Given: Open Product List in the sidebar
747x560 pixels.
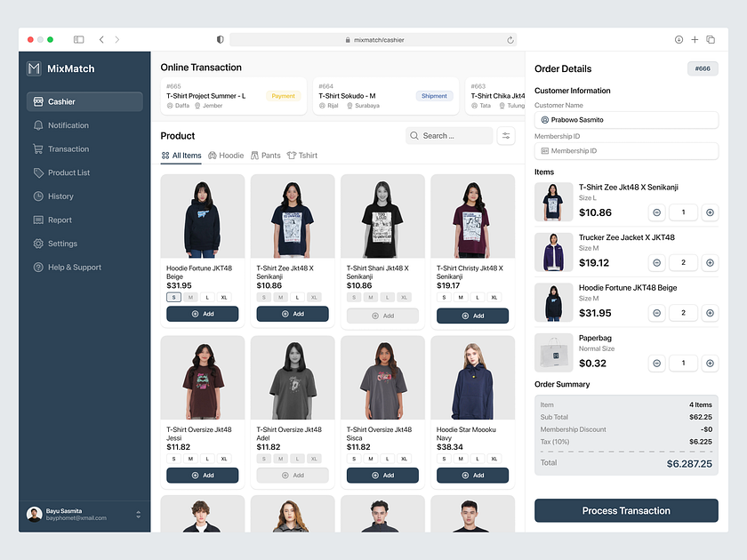Looking at the screenshot, I should [x=84, y=172].
